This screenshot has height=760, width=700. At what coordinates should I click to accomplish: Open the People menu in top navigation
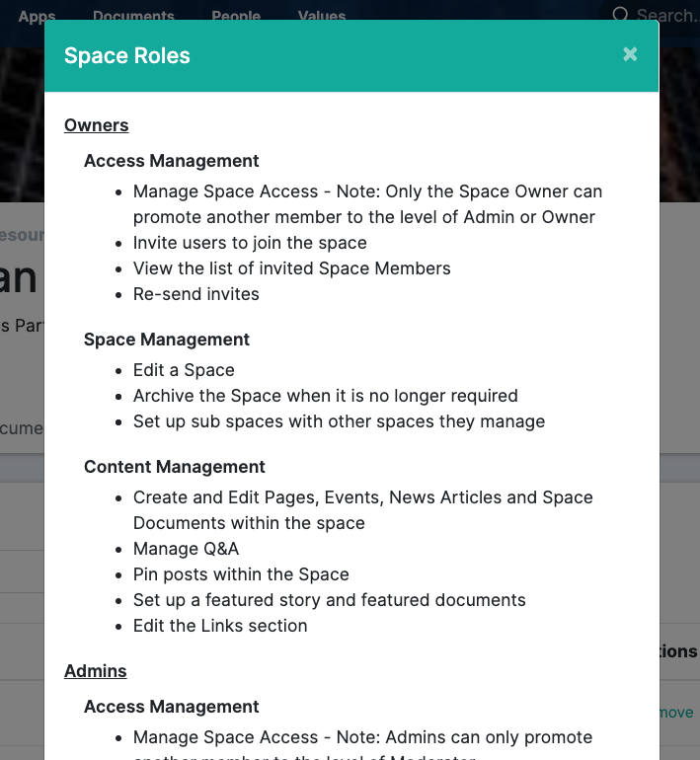tap(236, 17)
